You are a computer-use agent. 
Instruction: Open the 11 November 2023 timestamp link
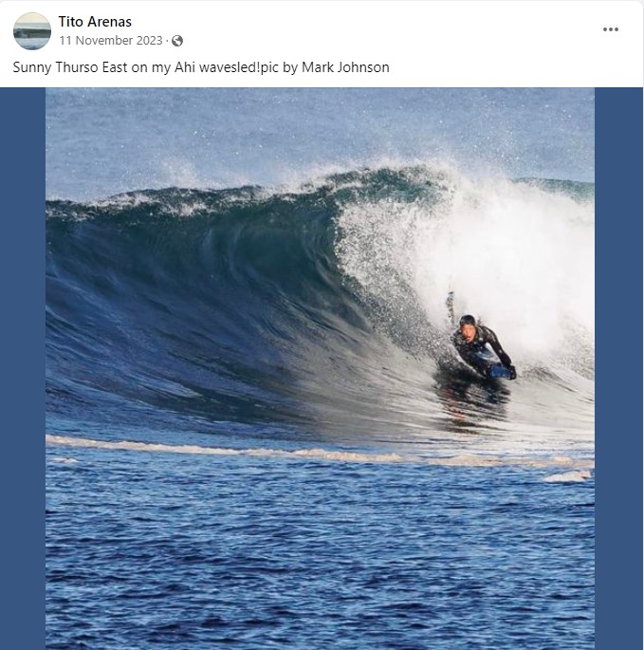point(111,41)
